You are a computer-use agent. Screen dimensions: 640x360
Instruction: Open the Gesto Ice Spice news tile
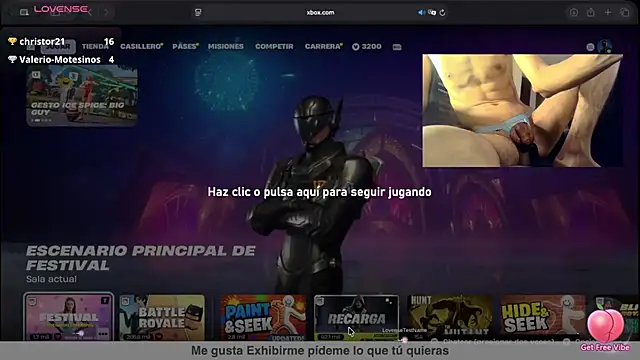82,96
